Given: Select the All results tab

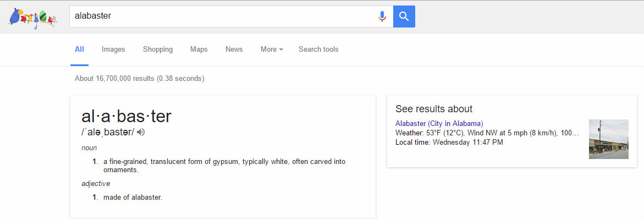Looking at the screenshot, I should 79,50.
